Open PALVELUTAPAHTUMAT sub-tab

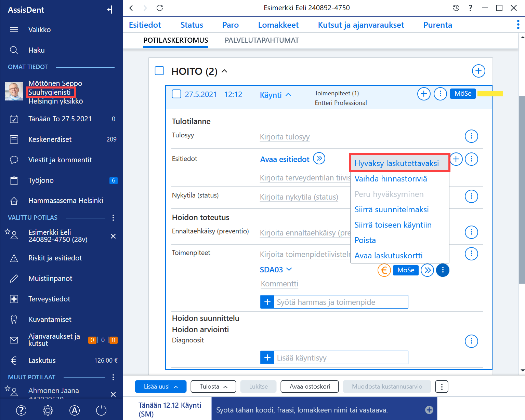(x=262, y=40)
